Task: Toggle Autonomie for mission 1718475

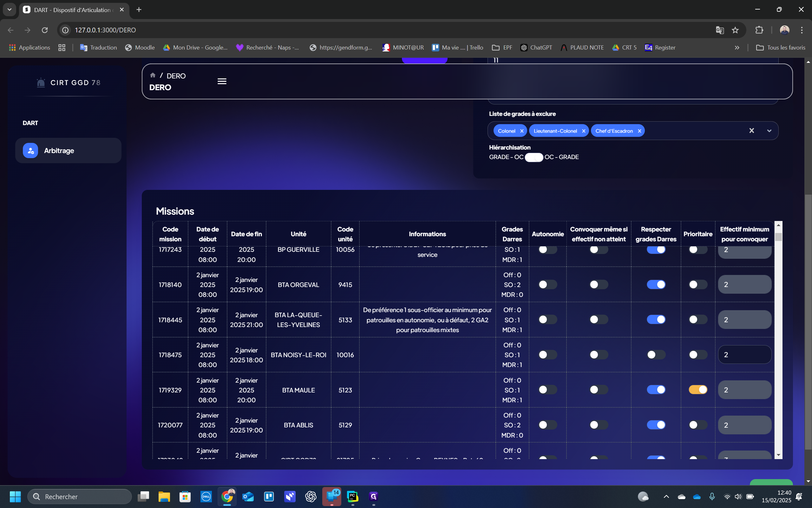Action: pos(547,355)
